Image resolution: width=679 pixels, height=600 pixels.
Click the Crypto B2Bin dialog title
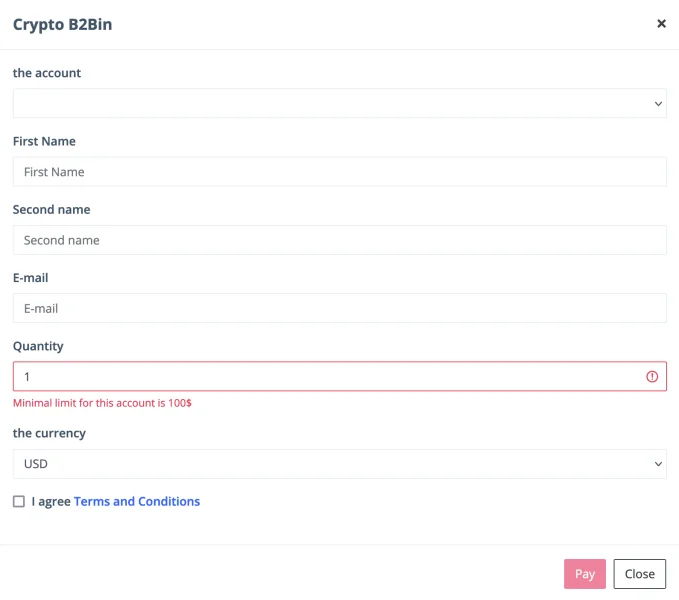[62, 25]
